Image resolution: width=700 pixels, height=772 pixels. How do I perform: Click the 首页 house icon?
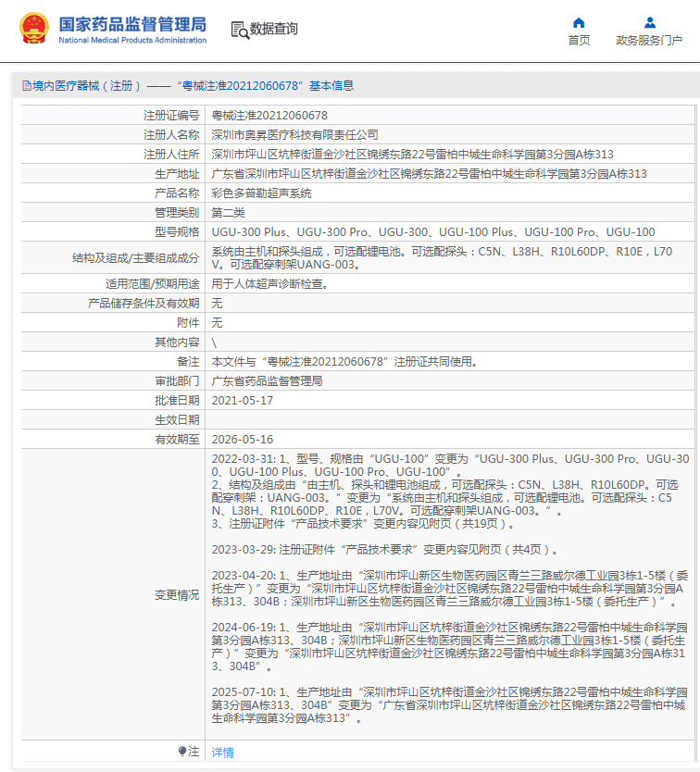(x=579, y=23)
